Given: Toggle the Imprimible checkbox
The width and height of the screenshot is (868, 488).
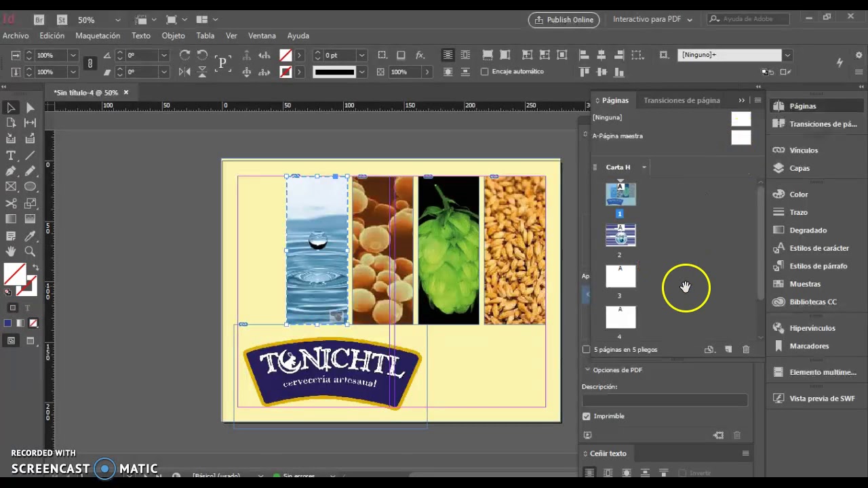Looking at the screenshot, I should (x=587, y=416).
